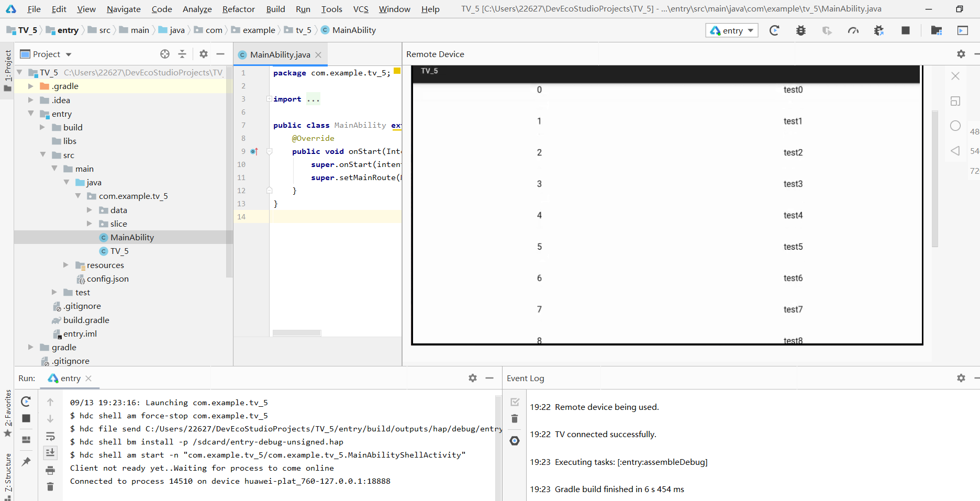980x501 pixels.
Task: Click the remote device recent-apps square icon
Action: 955,101
